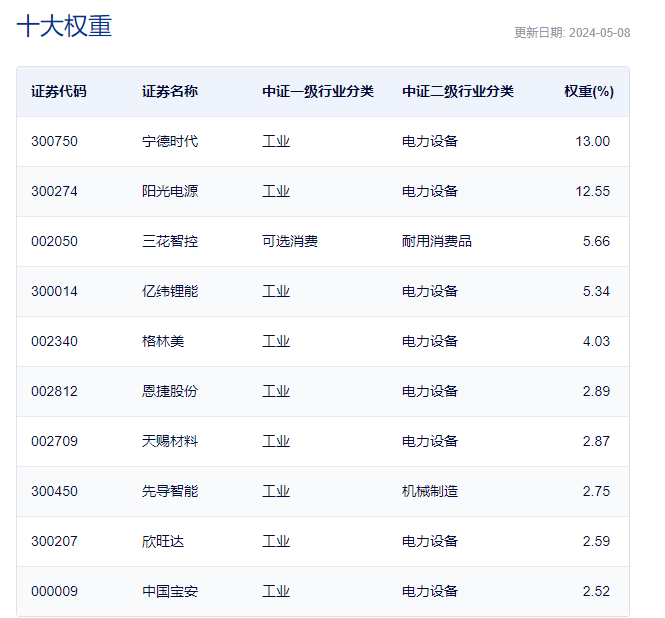Click the 证券名称 column header
Screen dimensions: 665x618
pyautogui.click(x=170, y=91)
